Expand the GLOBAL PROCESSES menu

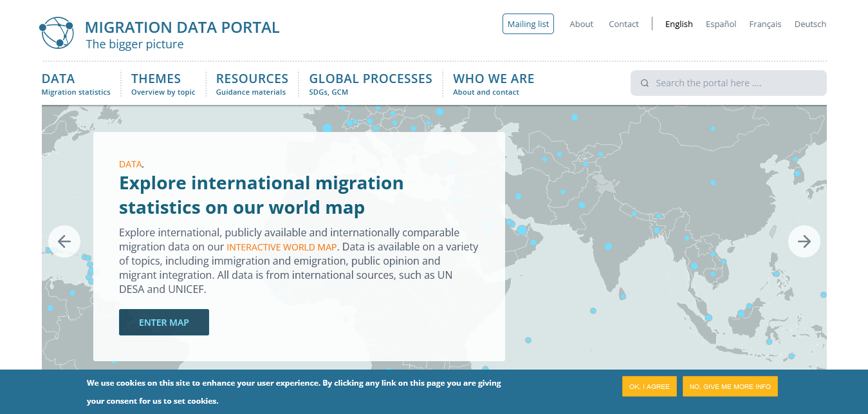[x=370, y=84]
